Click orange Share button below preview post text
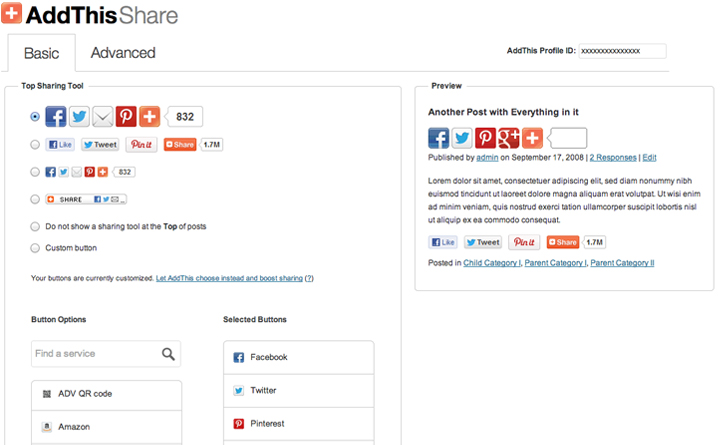Viewport: 720px width, 445px height. coord(562,242)
